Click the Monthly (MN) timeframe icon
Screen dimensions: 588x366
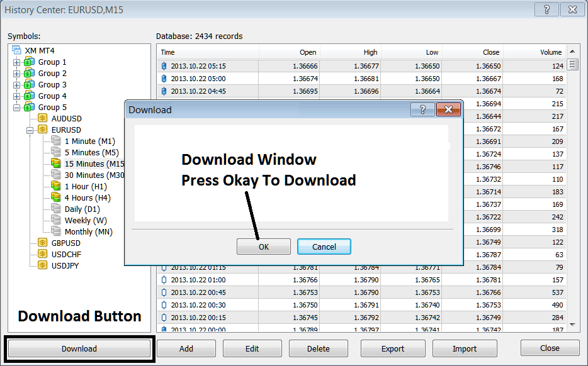[56, 231]
